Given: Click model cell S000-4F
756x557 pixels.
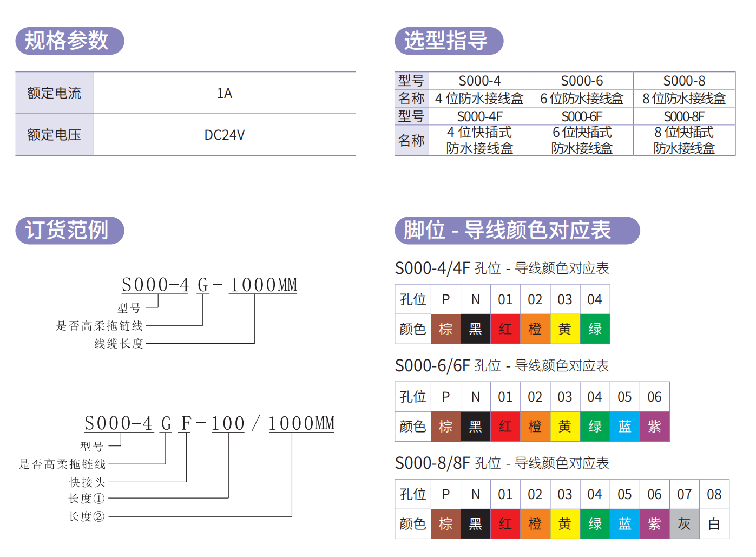Looking at the screenshot, I should 480,116.
